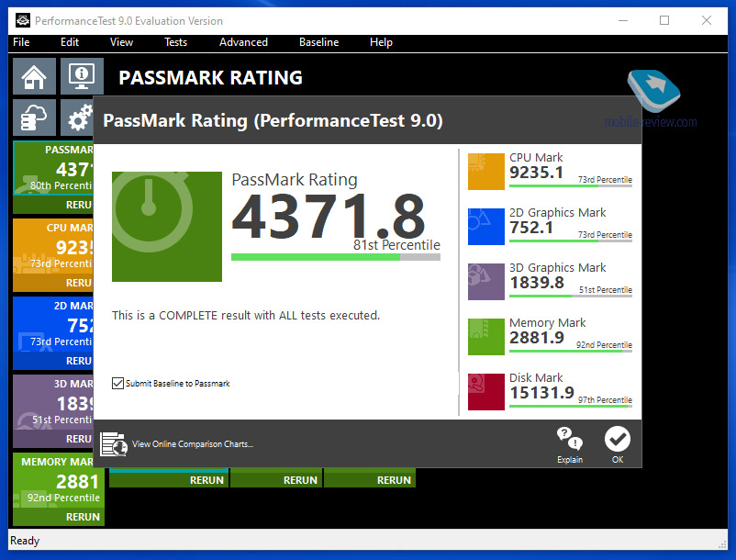Open the Home icon in the sidebar
736x560 pixels.
coord(34,76)
